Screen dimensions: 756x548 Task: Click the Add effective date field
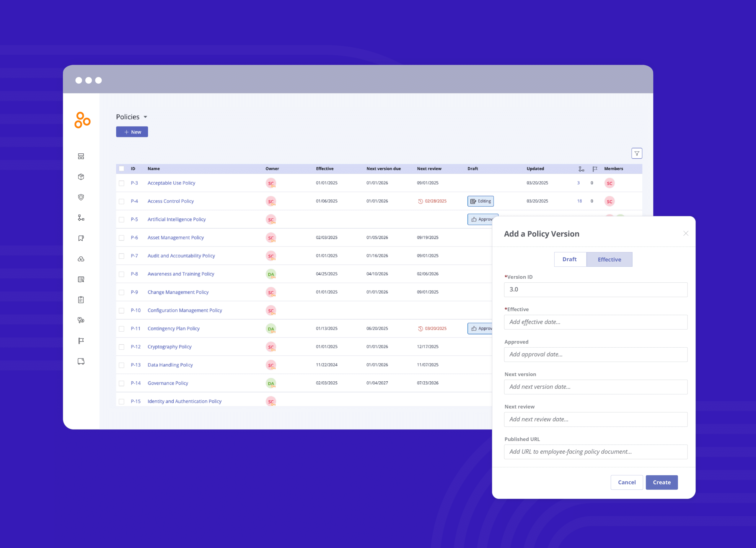click(595, 322)
